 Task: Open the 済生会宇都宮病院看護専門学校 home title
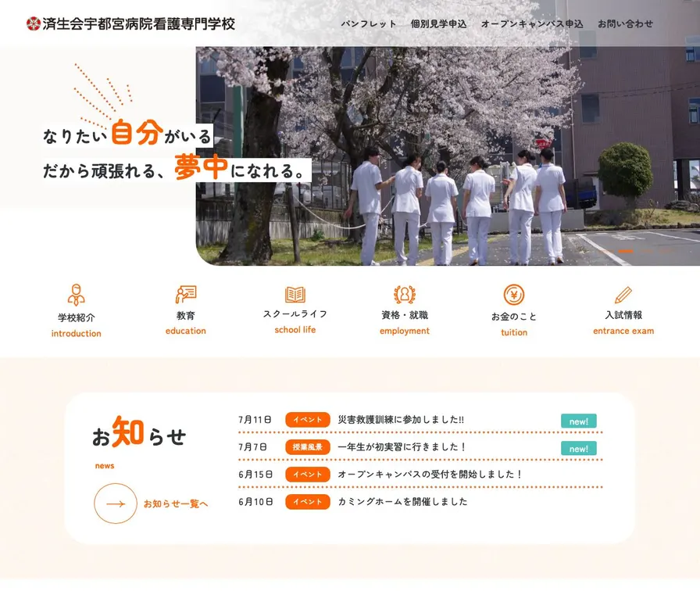pyautogui.click(x=138, y=23)
